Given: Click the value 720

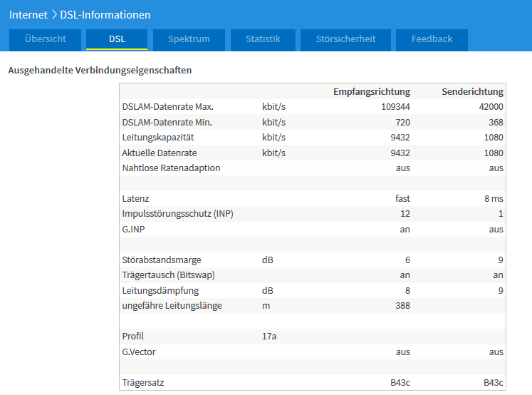Looking at the screenshot, I should [x=402, y=122].
